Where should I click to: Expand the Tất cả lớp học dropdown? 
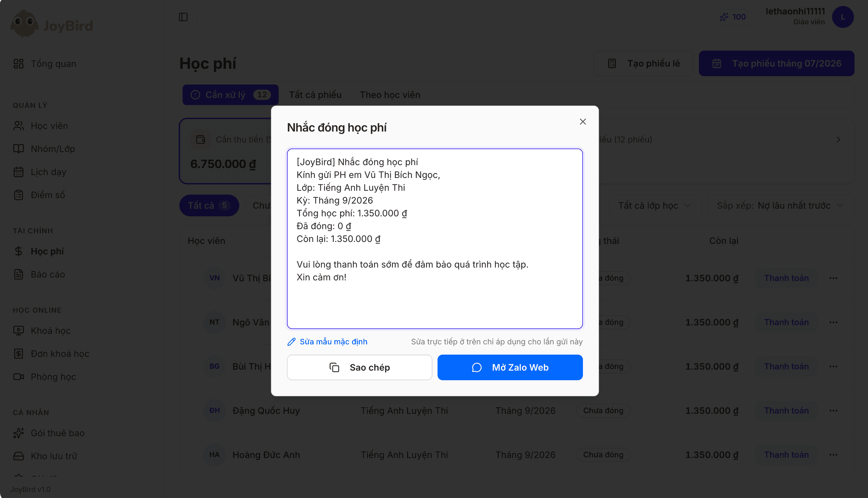[654, 205]
